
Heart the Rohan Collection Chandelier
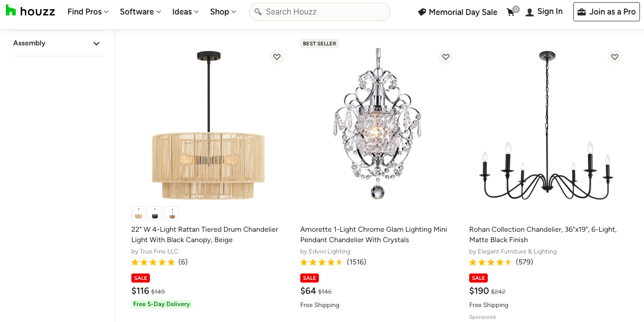click(615, 57)
